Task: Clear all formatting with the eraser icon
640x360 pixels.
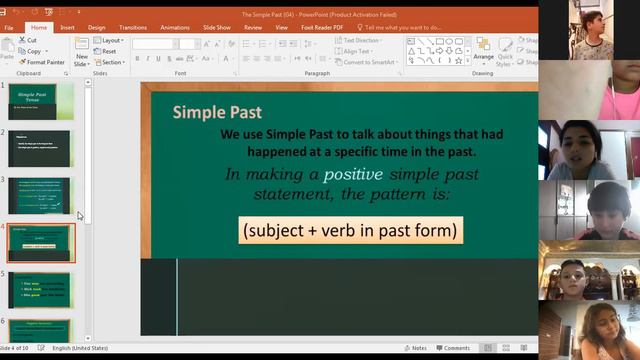Action: [x=231, y=44]
